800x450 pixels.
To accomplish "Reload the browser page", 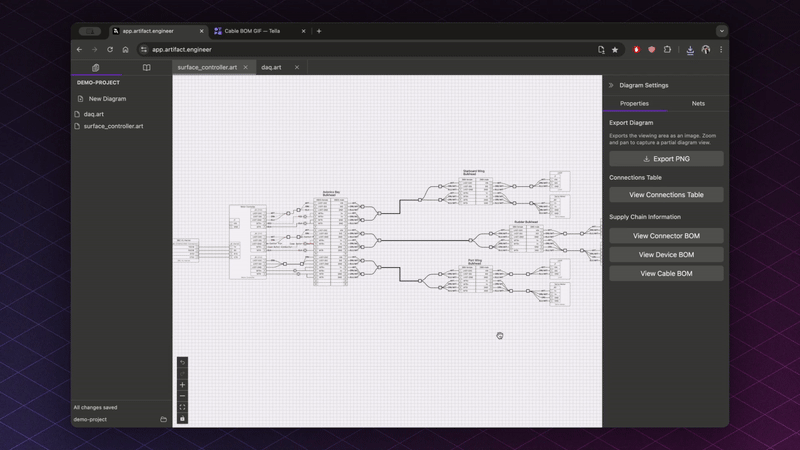I will [110, 49].
